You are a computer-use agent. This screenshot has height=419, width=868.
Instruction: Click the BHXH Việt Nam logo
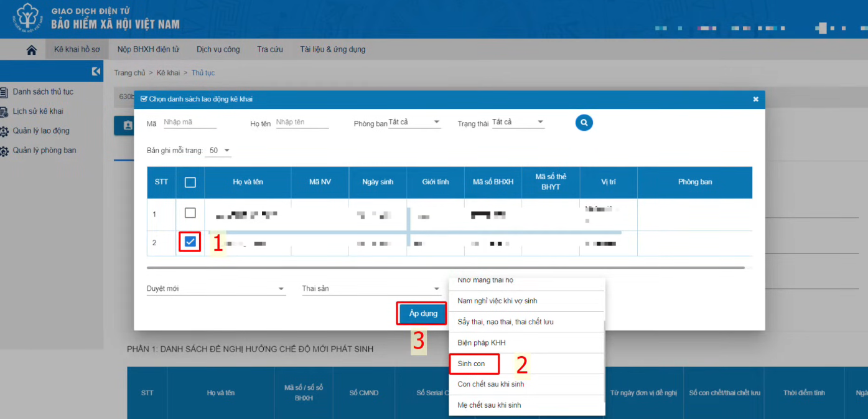[27, 19]
